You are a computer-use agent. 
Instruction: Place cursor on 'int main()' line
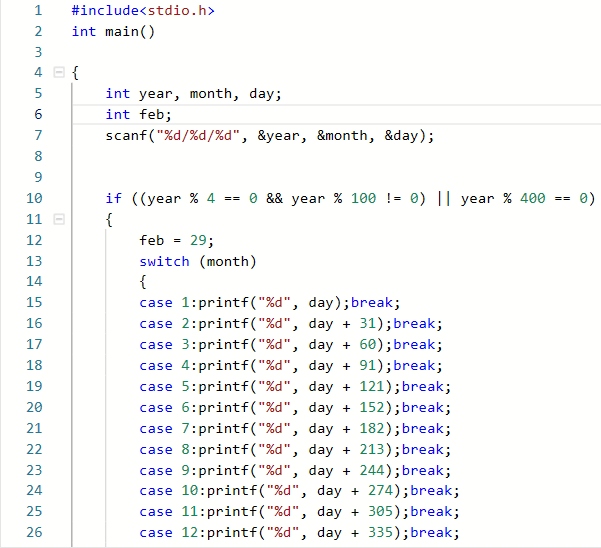[113, 31]
